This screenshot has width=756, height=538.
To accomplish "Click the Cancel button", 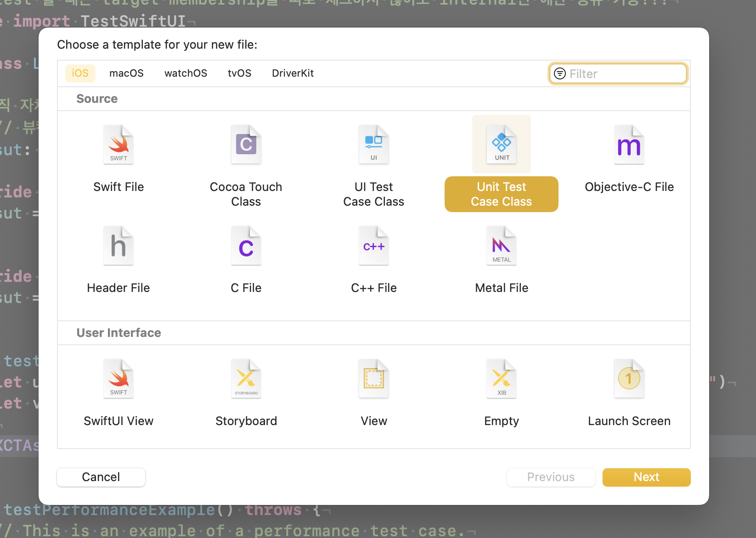I will pyautogui.click(x=101, y=477).
